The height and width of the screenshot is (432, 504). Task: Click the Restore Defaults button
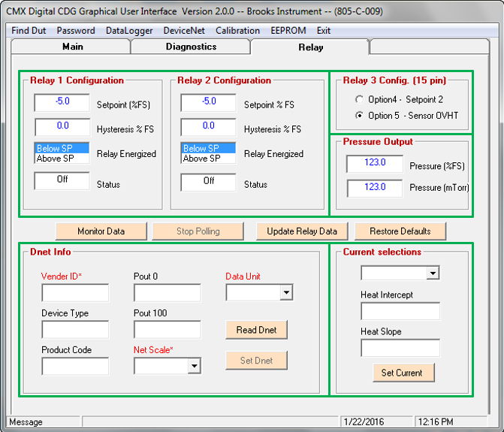[400, 231]
